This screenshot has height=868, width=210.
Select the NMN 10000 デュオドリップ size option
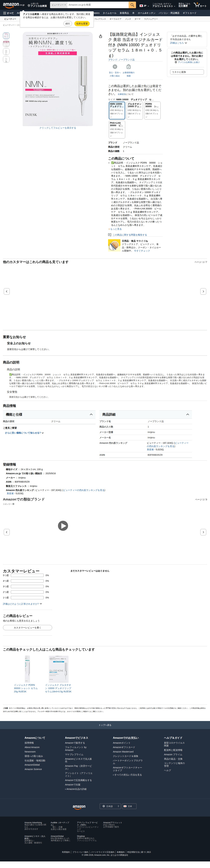pos(116,110)
